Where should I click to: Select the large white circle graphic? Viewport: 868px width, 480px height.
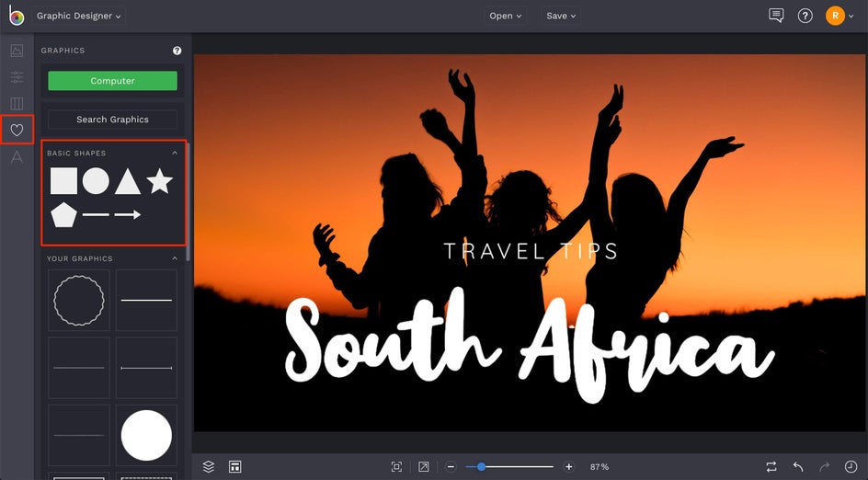(147, 435)
